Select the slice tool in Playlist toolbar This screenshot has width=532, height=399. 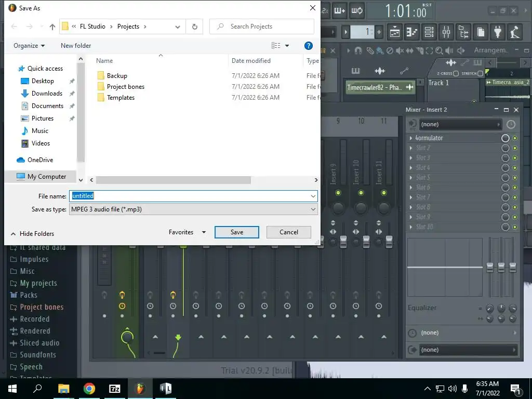point(420,50)
